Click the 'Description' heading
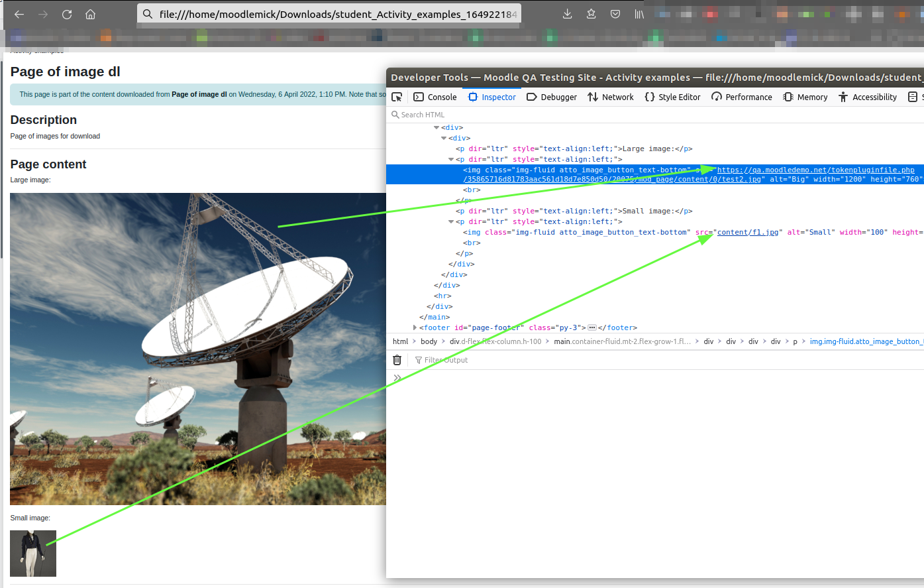 tap(44, 120)
